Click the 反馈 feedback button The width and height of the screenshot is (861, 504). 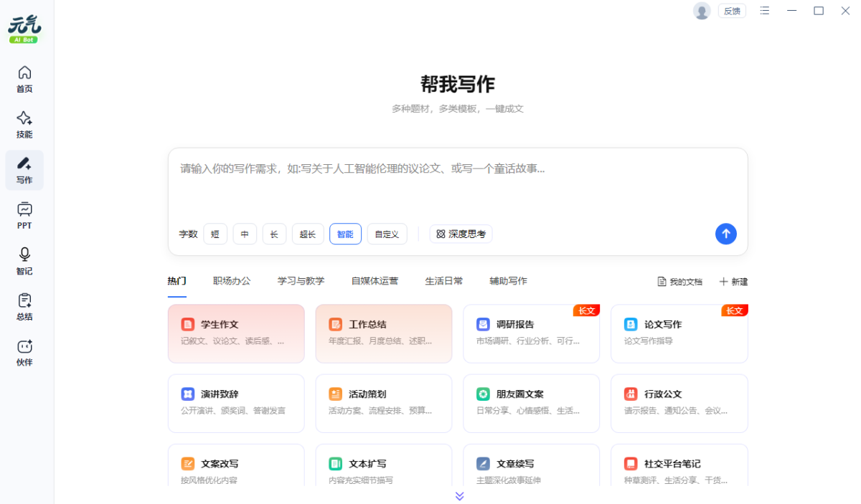point(731,11)
